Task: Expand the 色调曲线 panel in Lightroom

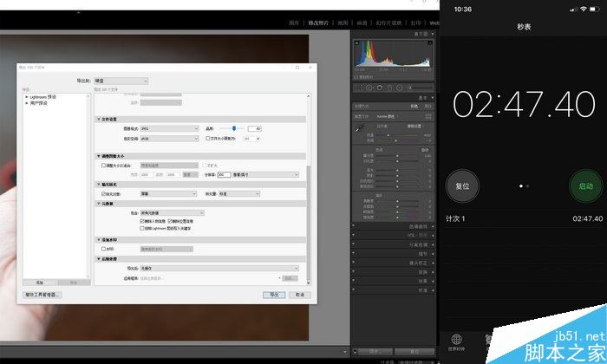Action: coord(433,227)
